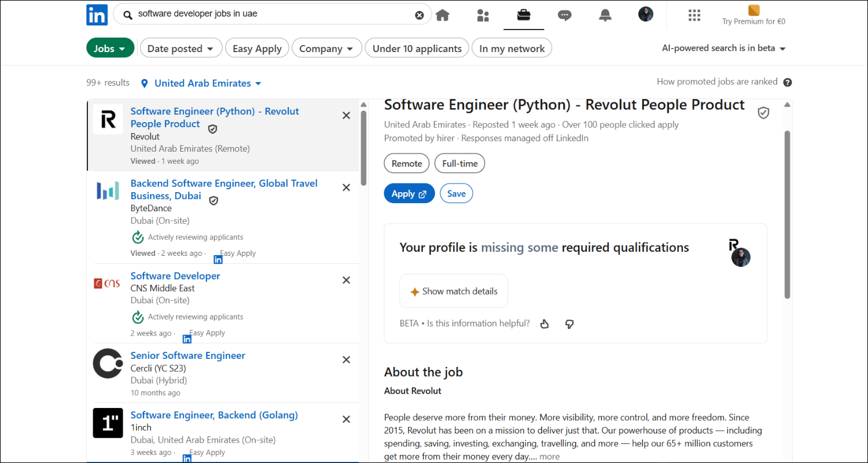Apply to the Revolut Python job
The width and height of the screenshot is (868, 463).
[x=409, y=193]
